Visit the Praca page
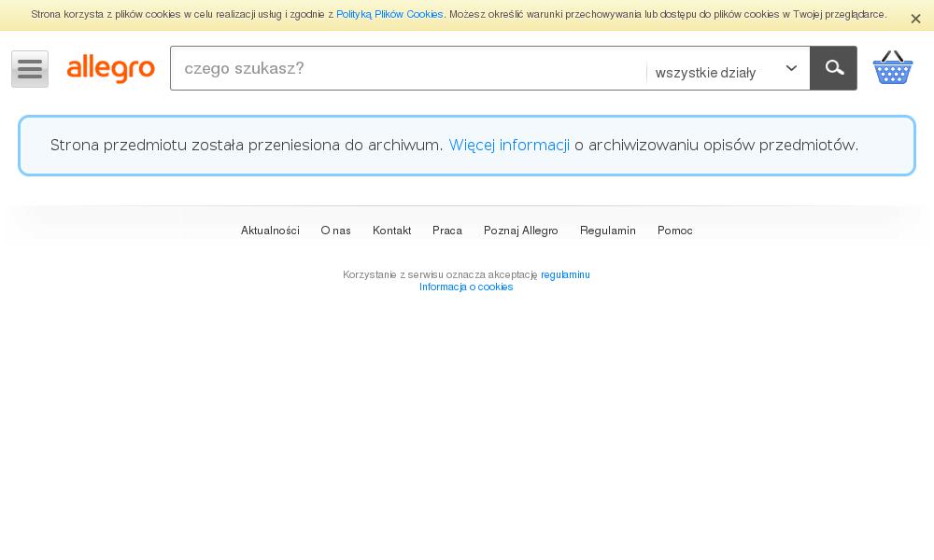The width and height of the screenshot is (934, 560). pyautogui.click(x=447, y=231)
